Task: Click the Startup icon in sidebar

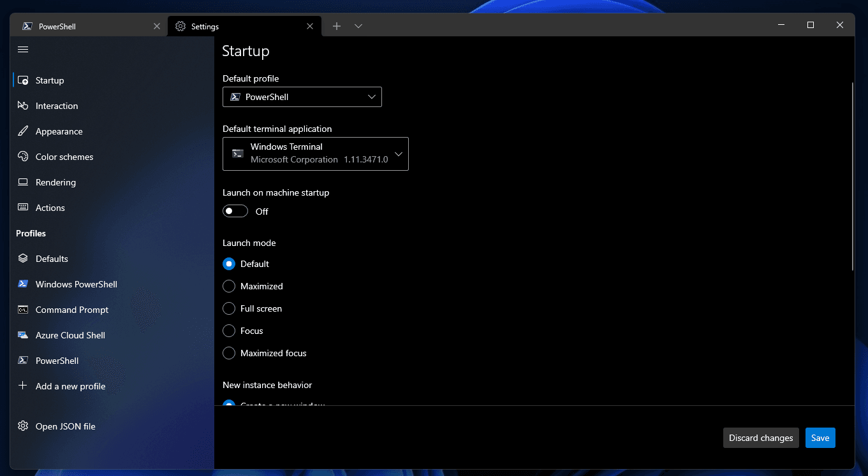Action: (23, 80)
